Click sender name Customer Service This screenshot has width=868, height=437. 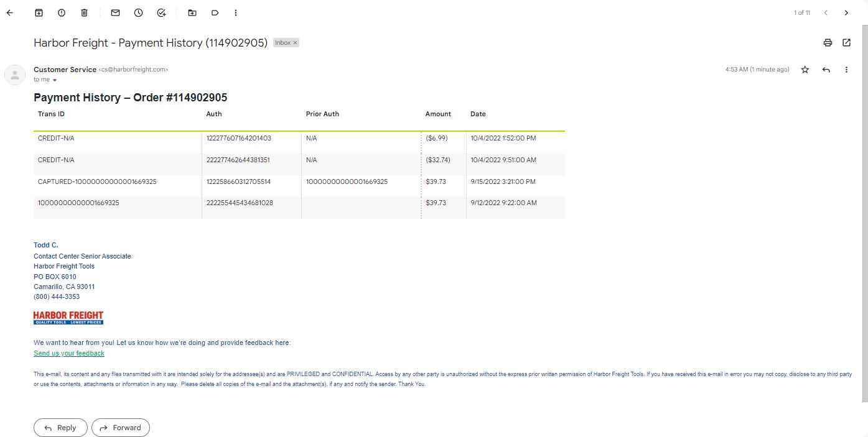click(x=65, y=70)
